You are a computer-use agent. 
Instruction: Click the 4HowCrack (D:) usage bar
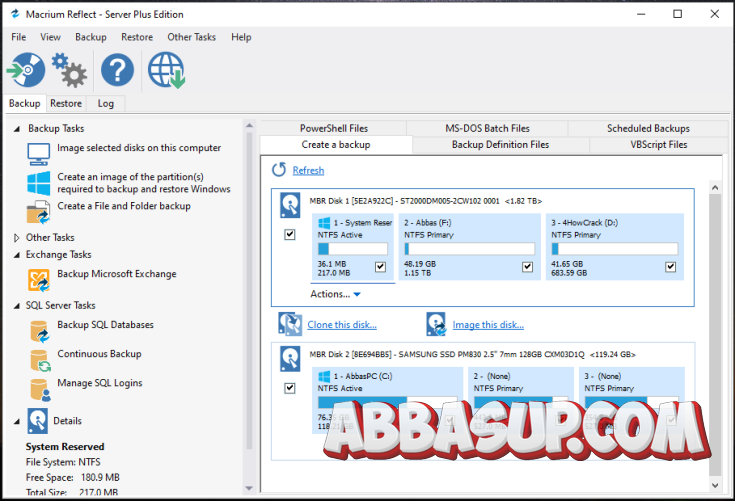pos(615,248)
